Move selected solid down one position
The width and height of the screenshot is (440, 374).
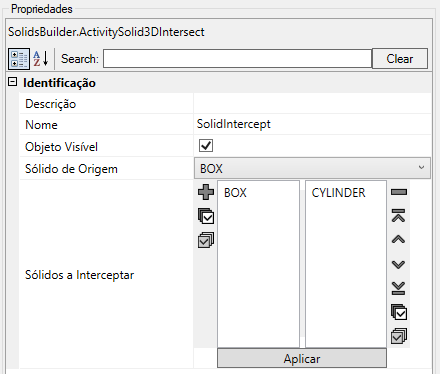point(399,264)
